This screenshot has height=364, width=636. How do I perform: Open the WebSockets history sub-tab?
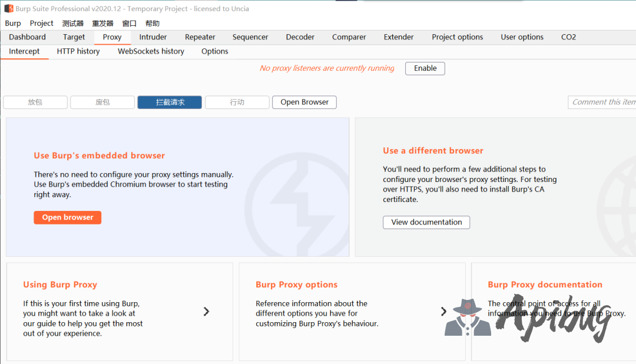[x=151, y=51]
